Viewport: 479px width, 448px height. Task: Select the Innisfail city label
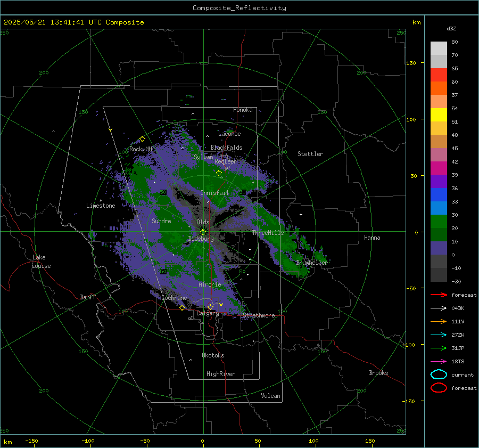pos(214,193)
